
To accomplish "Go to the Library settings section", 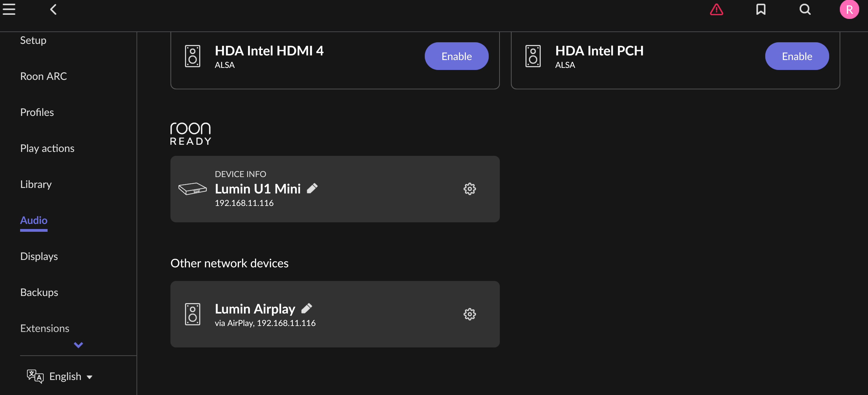I will [36, 184].
